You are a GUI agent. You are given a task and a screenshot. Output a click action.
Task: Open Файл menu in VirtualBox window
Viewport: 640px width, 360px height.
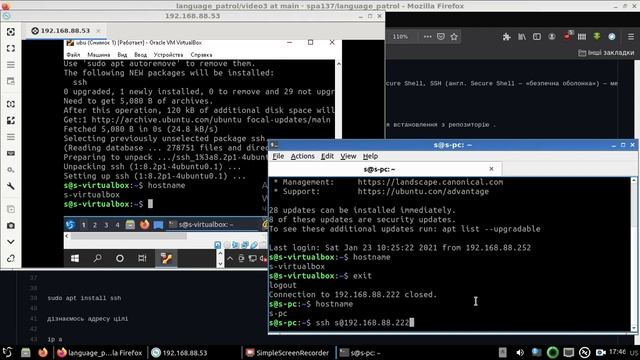click(73, 55)
